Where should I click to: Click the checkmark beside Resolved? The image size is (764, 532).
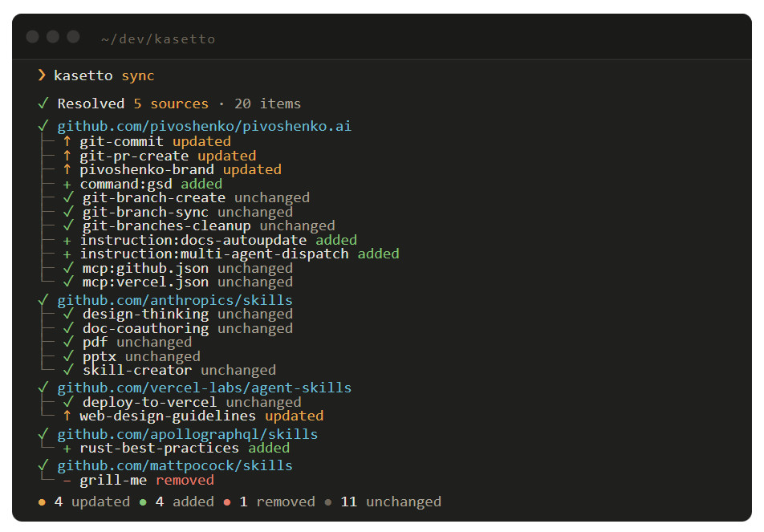click(43, 104)
